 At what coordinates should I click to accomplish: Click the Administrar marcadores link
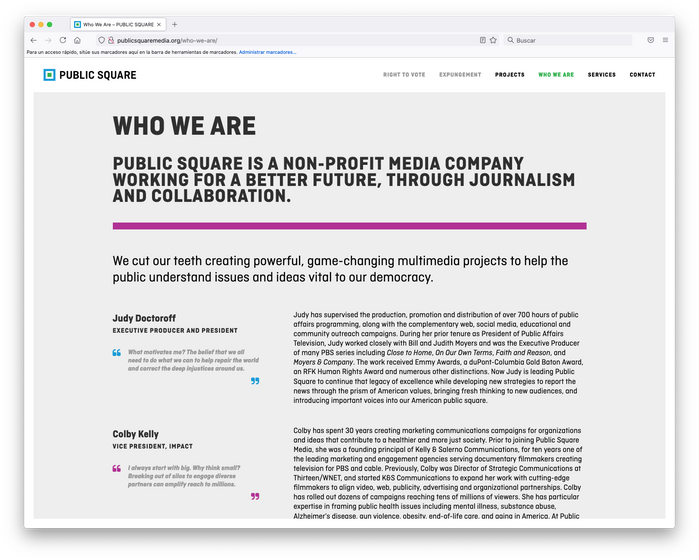click(x=267, y=52)
